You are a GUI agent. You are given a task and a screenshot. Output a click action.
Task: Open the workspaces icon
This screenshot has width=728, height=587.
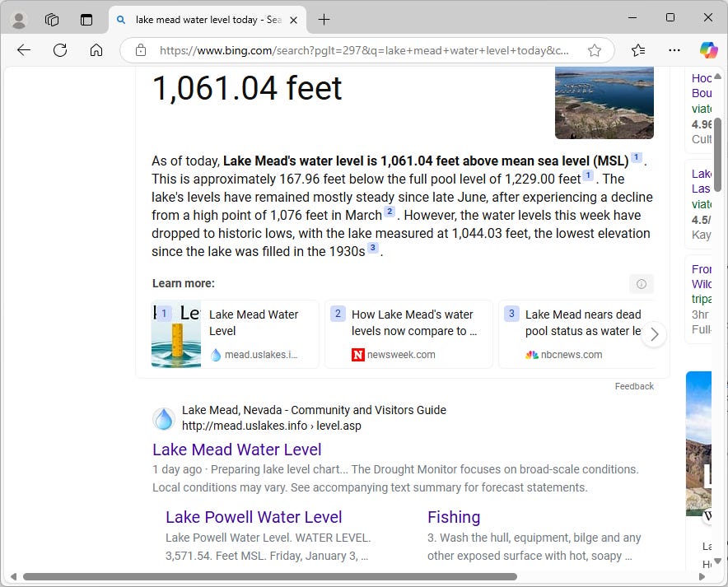coord(52,20)
